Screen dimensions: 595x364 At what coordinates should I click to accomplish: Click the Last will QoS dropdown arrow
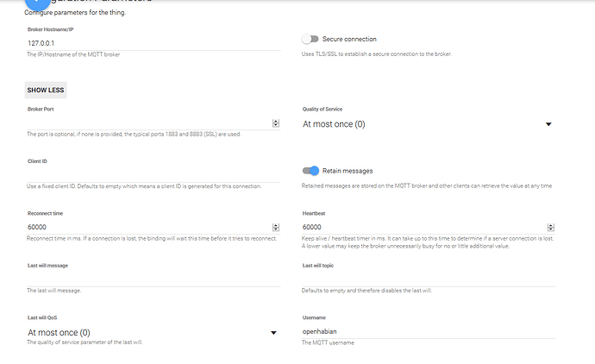pos(274,332)
